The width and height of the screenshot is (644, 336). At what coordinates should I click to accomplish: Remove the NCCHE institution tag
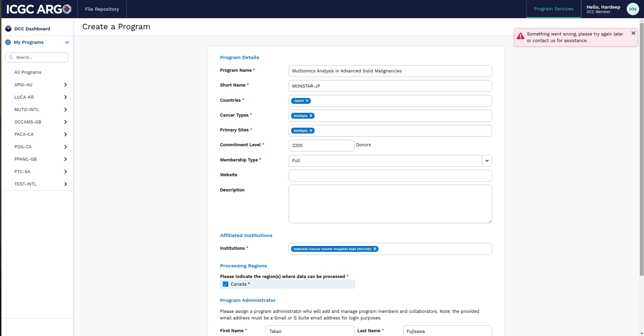pos(375,249)
